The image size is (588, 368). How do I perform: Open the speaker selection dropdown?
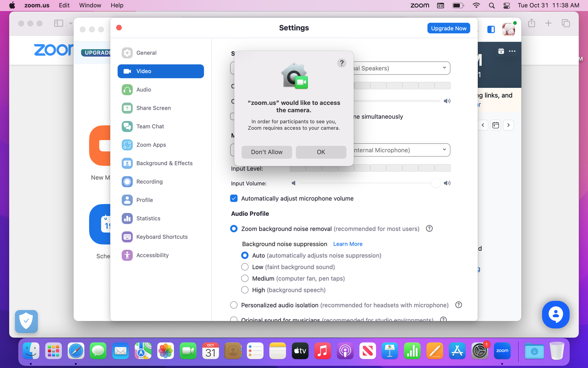tap(445, 68)
